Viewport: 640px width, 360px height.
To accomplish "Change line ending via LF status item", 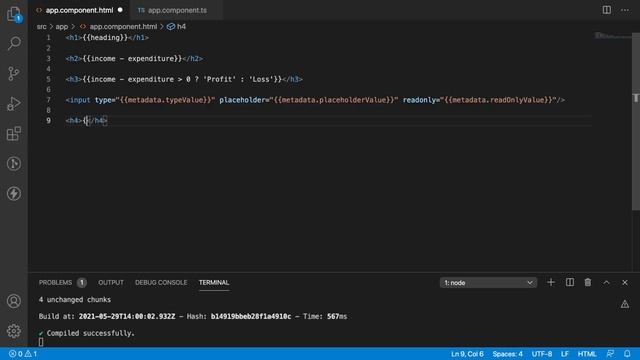I will tap(565, 354).
